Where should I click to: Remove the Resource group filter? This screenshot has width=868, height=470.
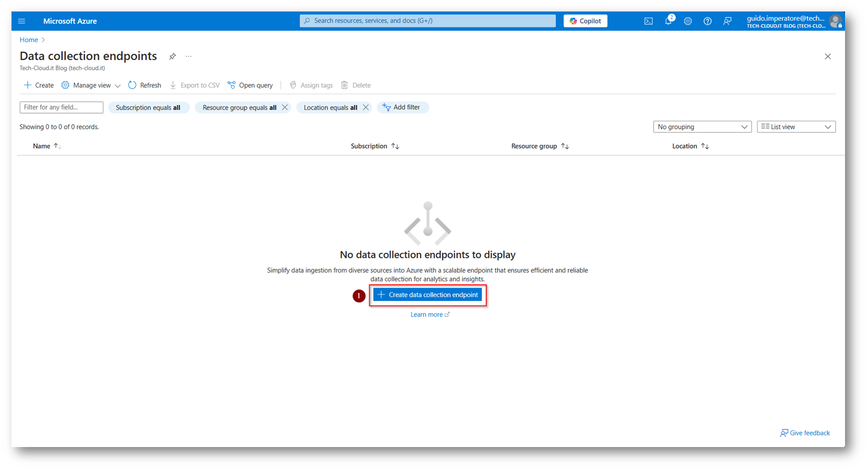pyautogui.click(x=285, y=108)
